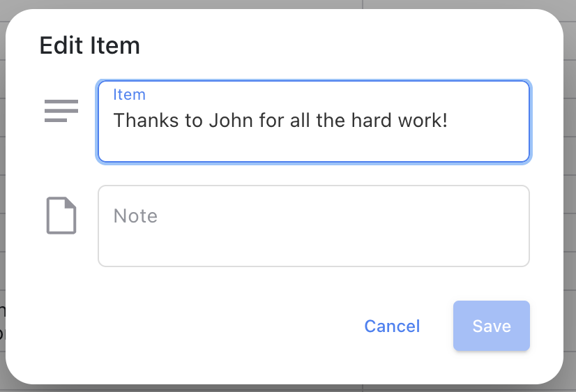Click the dimmed spreadsheet edge left of dialog
This screenshot has width=576, height=392.
tap(2, 183)
